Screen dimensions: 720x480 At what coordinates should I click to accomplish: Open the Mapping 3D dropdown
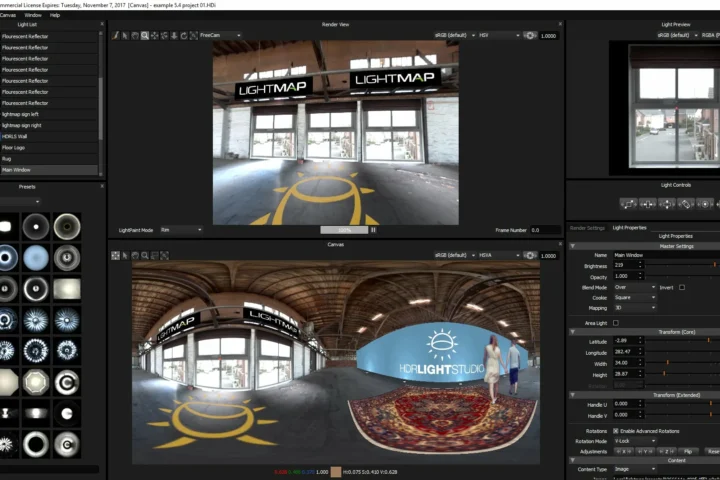(x=635, y=308)
